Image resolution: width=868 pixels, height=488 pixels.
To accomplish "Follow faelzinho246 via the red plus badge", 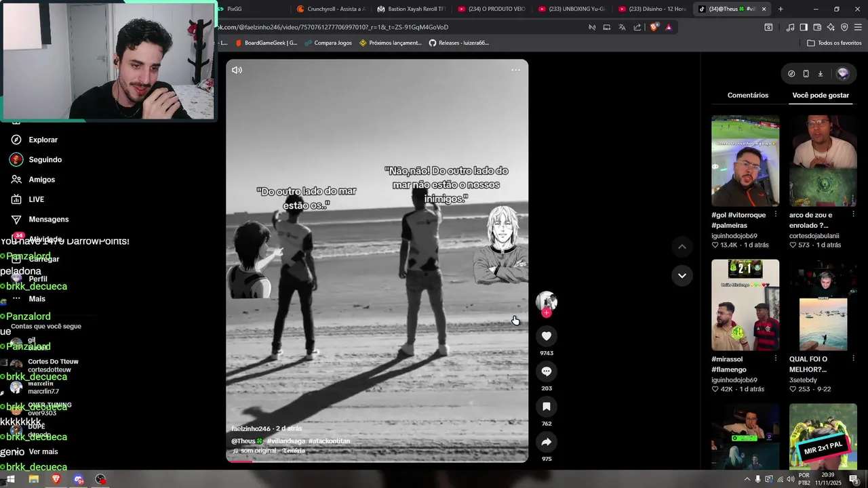I will click(547, 312).
